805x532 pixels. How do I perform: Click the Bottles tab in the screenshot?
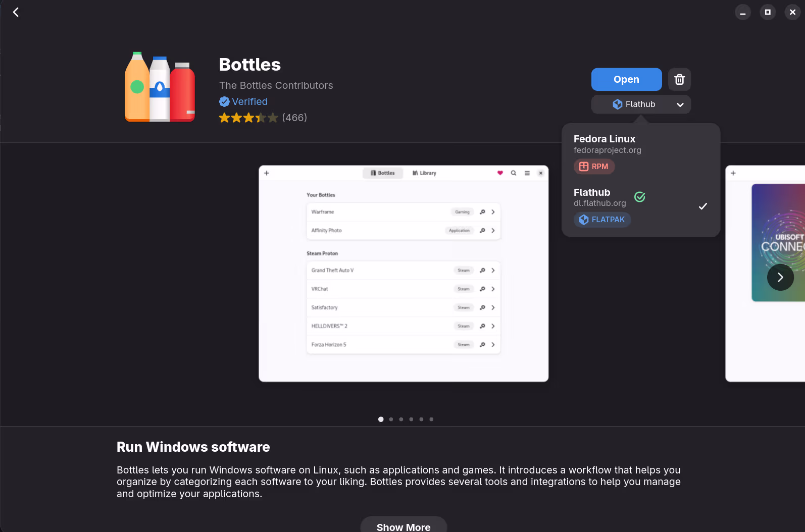[383, 173]
